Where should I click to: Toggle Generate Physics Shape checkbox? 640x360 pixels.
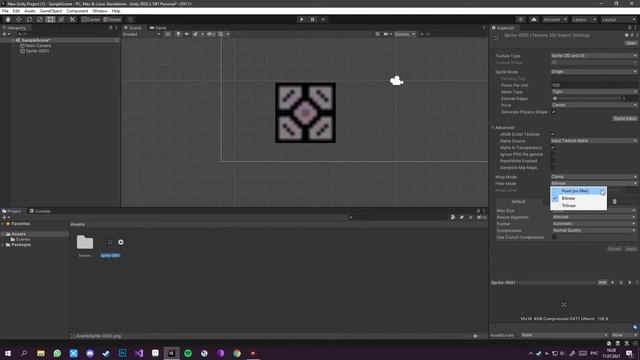[x=553, y=112]
